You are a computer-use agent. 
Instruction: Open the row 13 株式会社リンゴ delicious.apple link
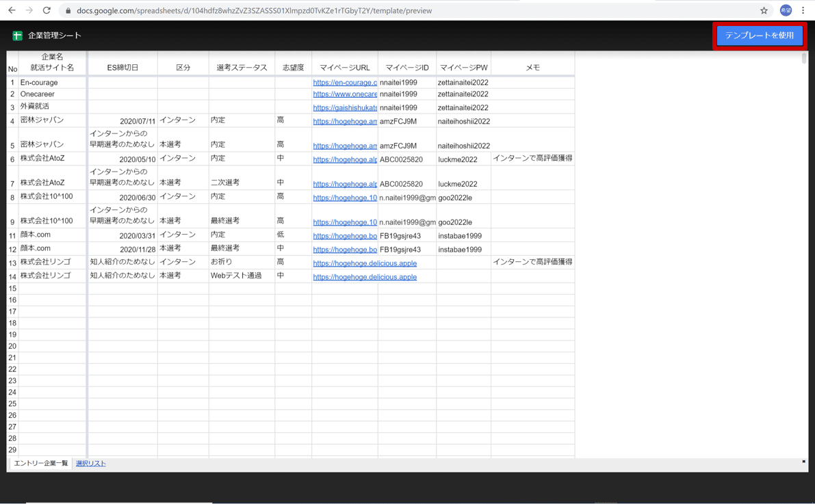[x=365, y=263]
